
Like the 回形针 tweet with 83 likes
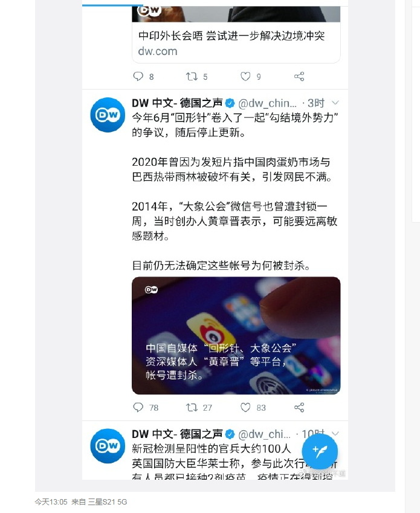click(x=245, y=407)
